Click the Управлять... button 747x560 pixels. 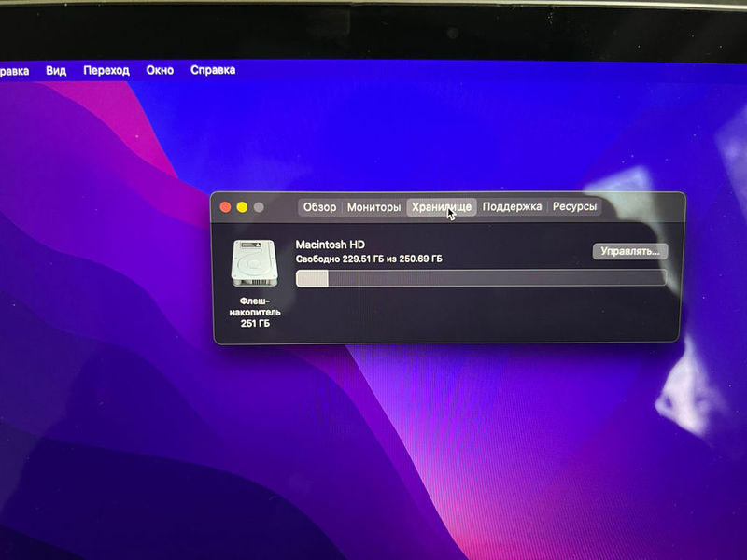tap(629, 251)
